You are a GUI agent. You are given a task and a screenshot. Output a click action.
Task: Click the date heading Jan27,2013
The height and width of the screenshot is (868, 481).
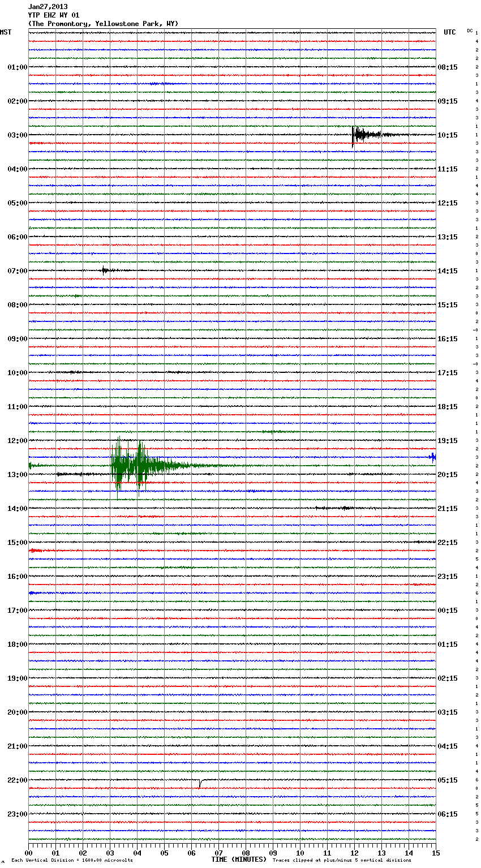point(48,7)
